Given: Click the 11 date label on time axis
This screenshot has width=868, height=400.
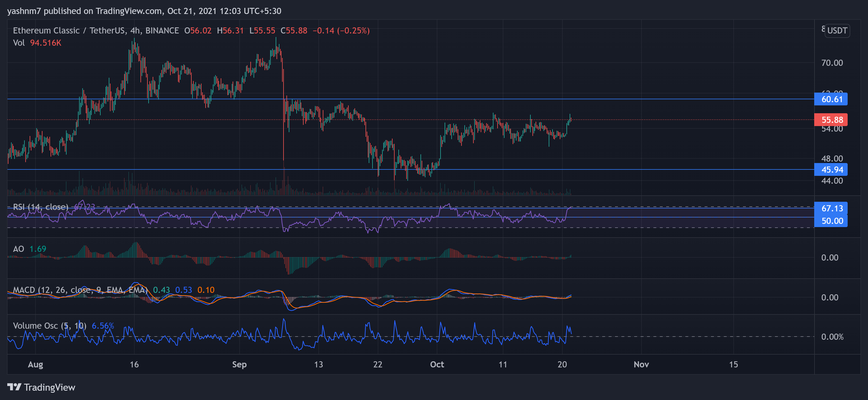Looking at the screenshot, I should [x=503, y=364].
